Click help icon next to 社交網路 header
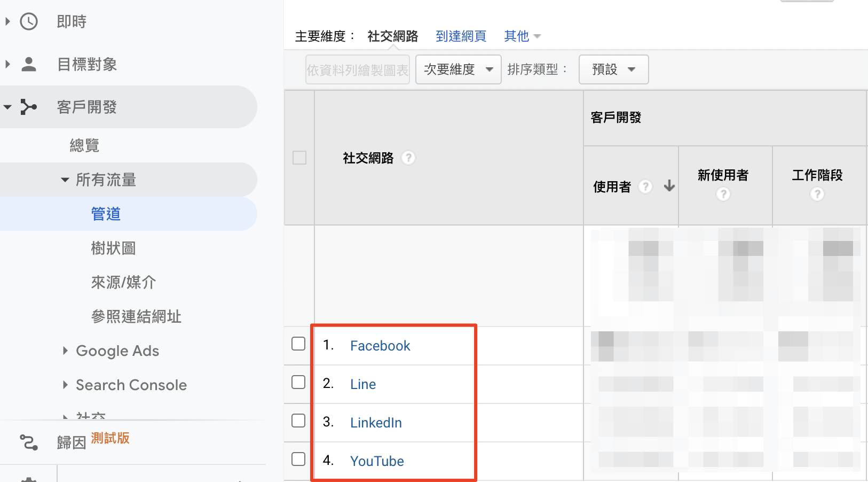This screenshot has width=868, height=482. 408,158
